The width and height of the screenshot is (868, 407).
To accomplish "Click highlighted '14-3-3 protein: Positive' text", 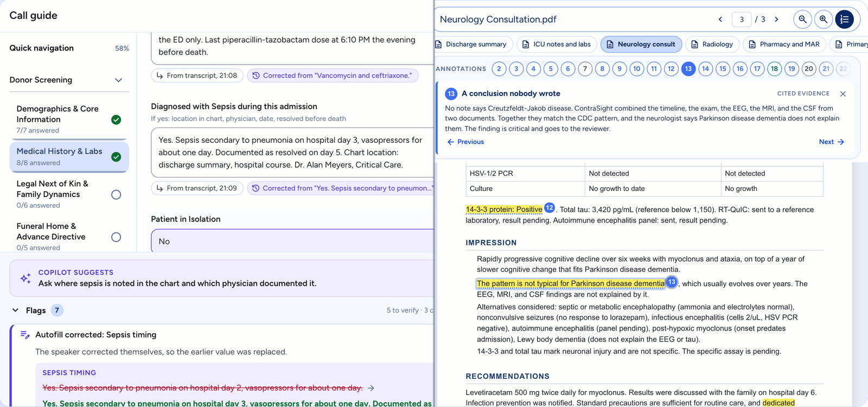I will coord(504,209).
